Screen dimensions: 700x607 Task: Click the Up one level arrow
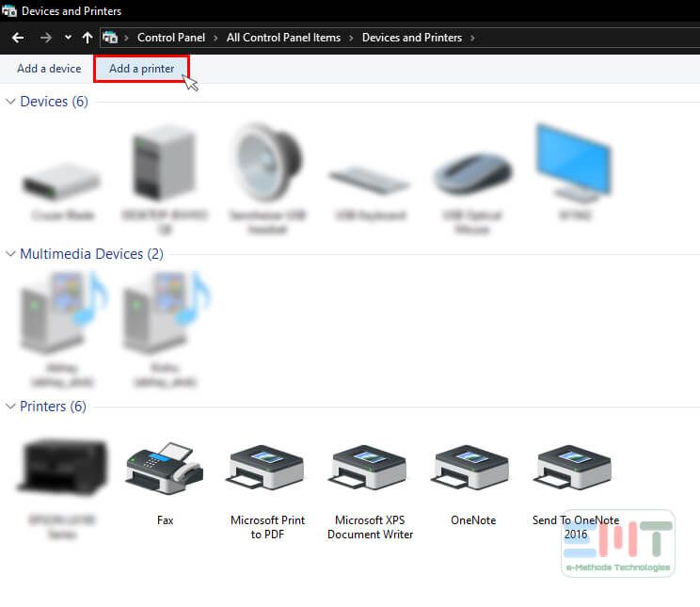(87, 38)
